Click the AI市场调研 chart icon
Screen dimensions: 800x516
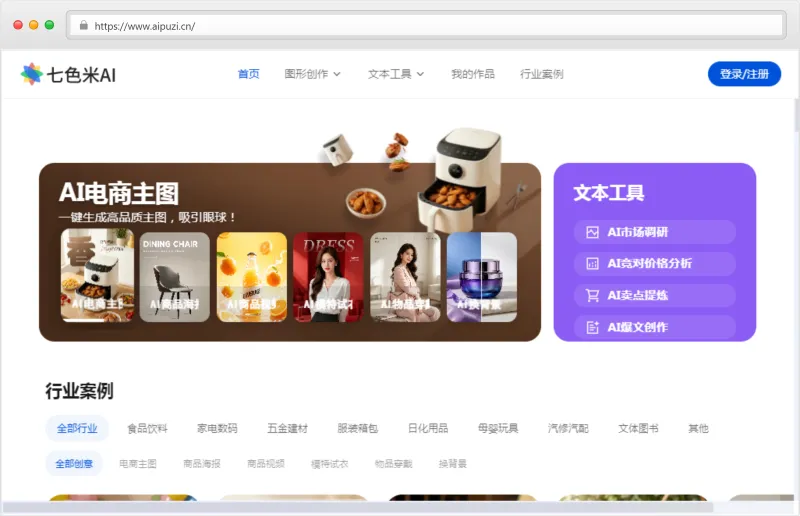[592, 232]
